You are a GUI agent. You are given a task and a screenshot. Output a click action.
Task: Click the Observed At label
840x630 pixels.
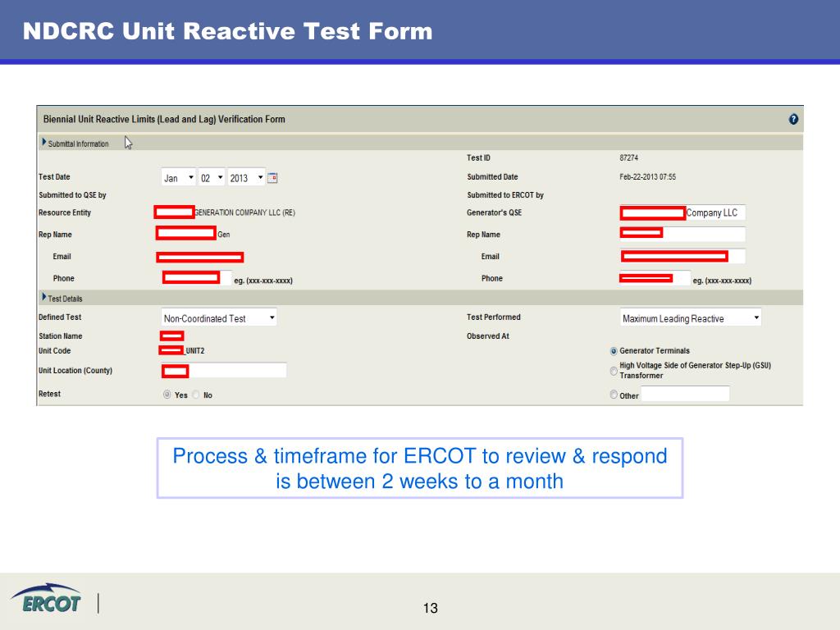pyautogui.click(x=487, y=336)
